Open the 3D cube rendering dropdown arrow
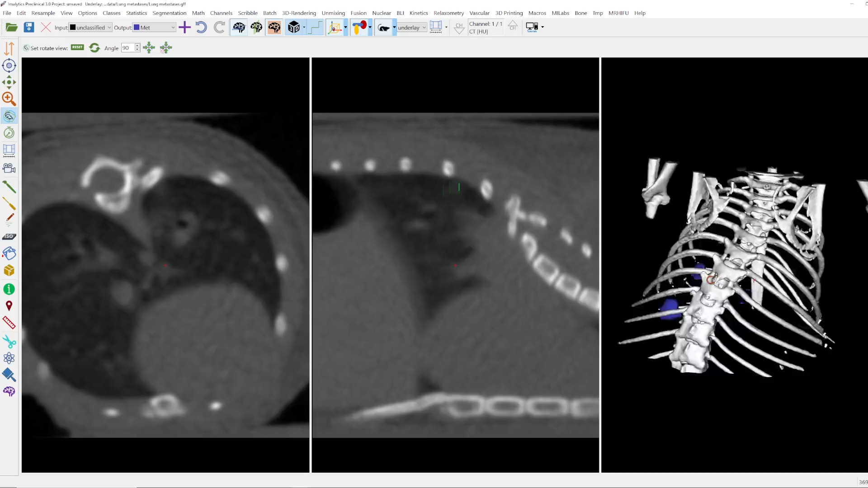This screenshot has height=488, width=868. [304, 28]
